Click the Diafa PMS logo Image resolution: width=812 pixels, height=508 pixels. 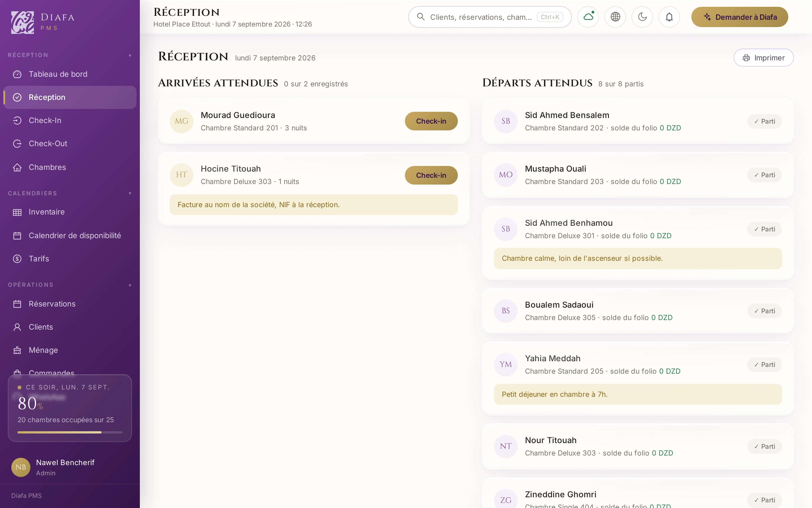point(23,23)
